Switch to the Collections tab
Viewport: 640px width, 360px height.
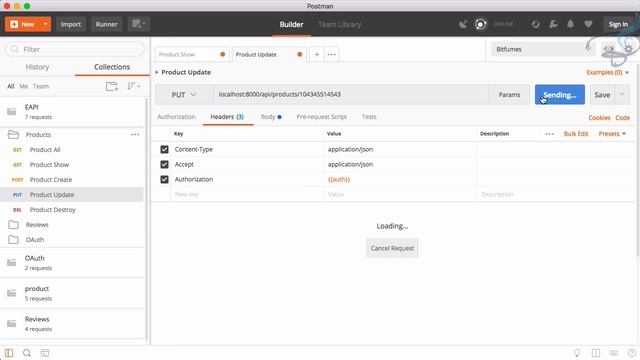(112, 67)
